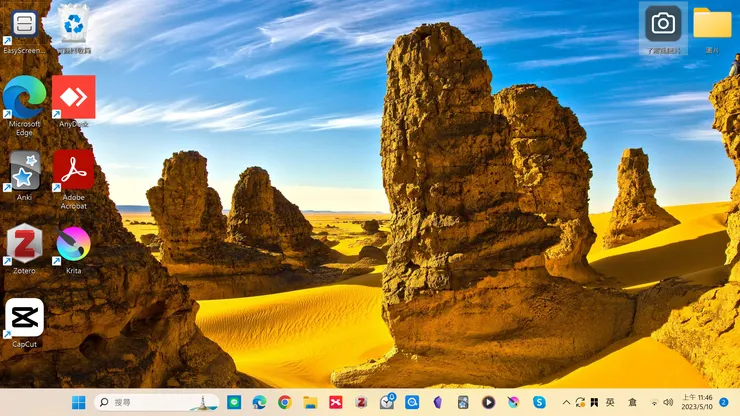The image size is (740, 416).
Task: Select the Zotero desktop shortcut
Action: click(25, 250)
